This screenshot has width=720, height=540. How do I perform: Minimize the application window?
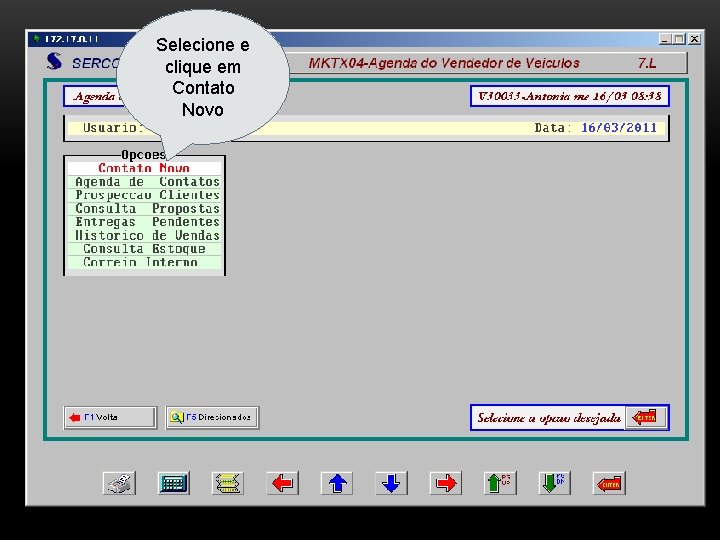click(665, 39)
